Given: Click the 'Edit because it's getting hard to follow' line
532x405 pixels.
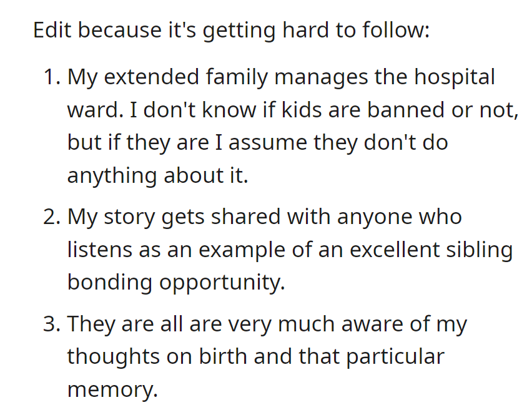Looking at the screenshot, I should [232, 31].
